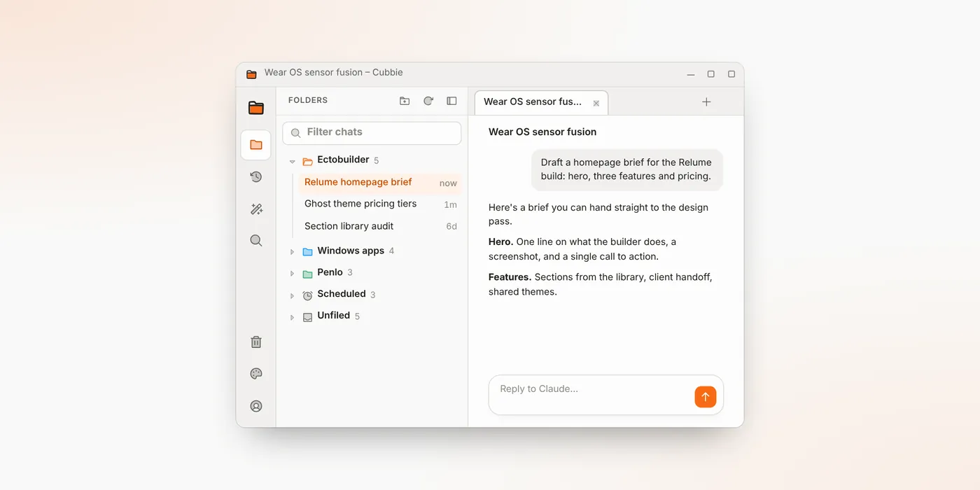
Task: Click the Cubbie logo atop the rail
Action: 256,108
